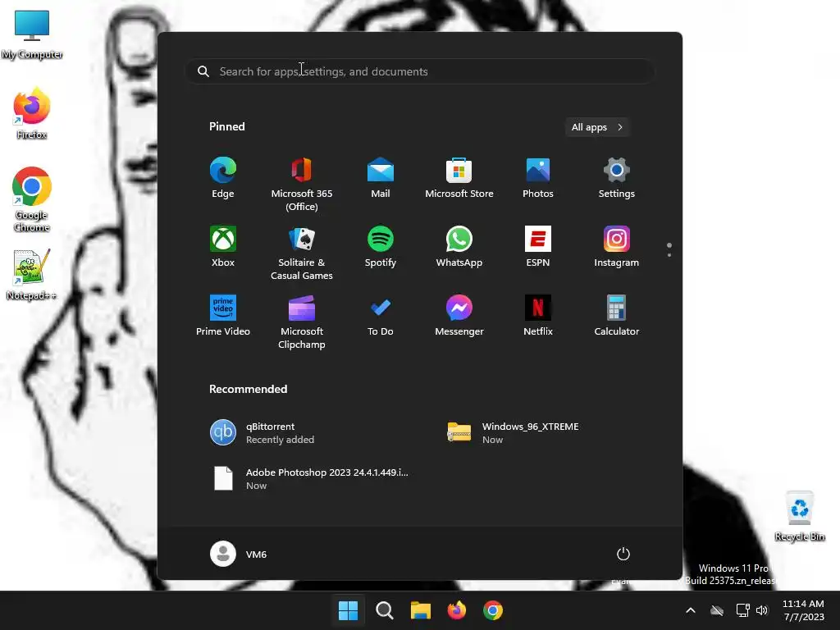The height and width of the screenshot is (630, 840).
Task: Open the VM6 user account menu
Action: pyautogui.click(x=239, y=554)
